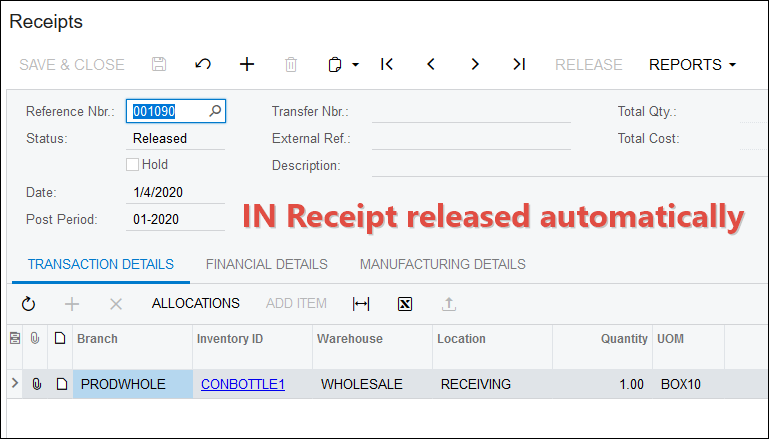Add a new receipt with plus icon
The height and width of the screenshot is (439, 769).
click(x=247, y=64)
